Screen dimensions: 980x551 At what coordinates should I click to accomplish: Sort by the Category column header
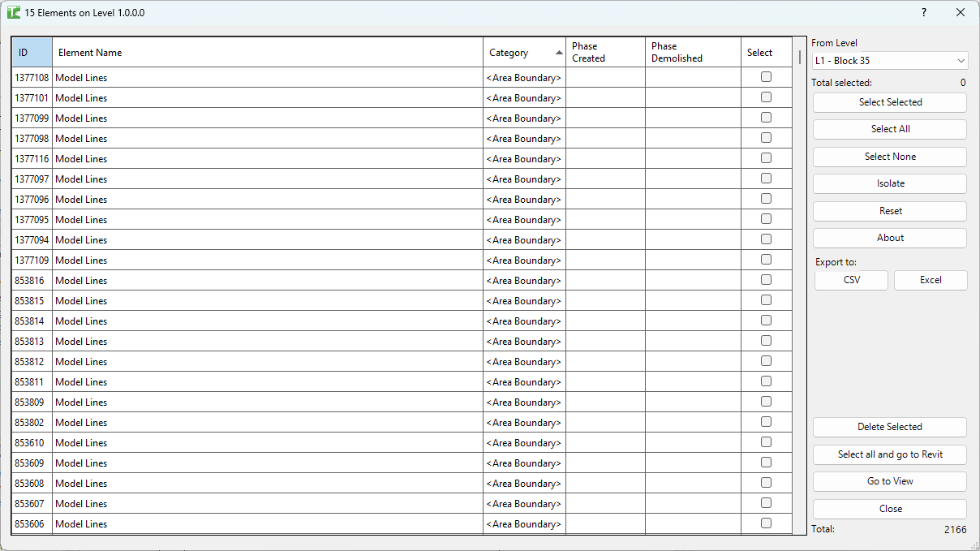[524, 53]
